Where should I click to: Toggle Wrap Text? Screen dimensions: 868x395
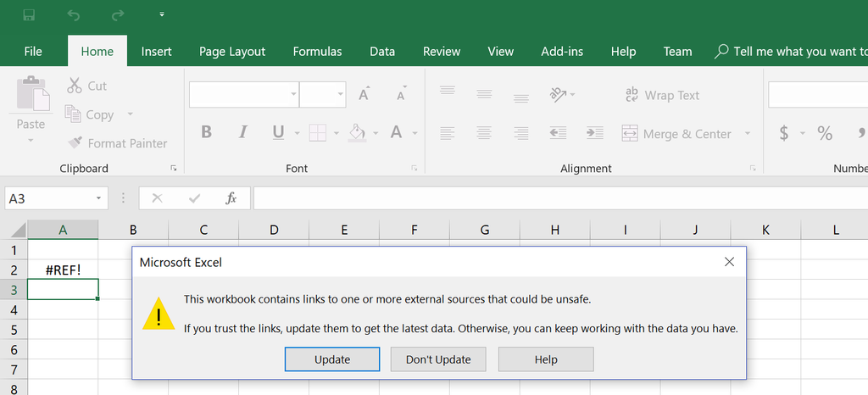663,95
